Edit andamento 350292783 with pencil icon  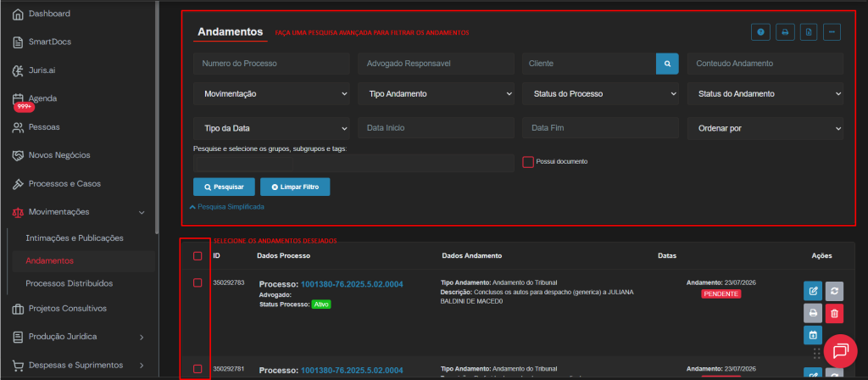click(x=813, y=291)
